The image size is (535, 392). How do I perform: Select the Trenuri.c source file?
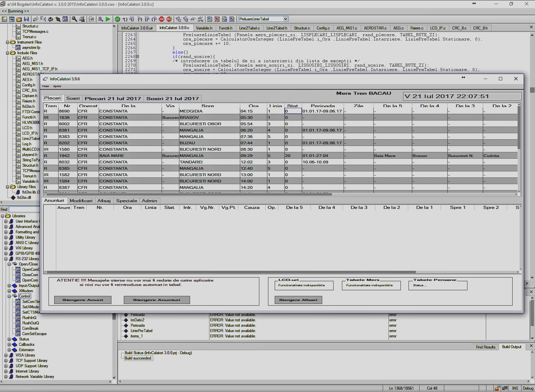coord(29,37)
